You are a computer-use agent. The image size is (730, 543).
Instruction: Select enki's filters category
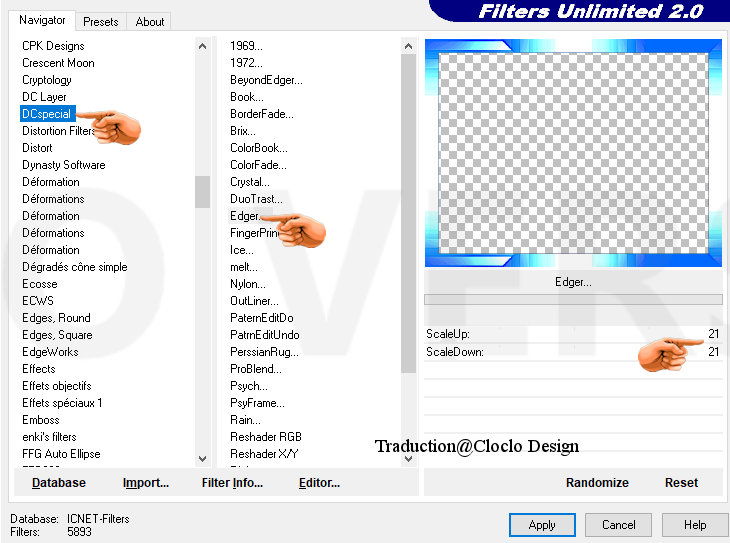coord(49,437)
